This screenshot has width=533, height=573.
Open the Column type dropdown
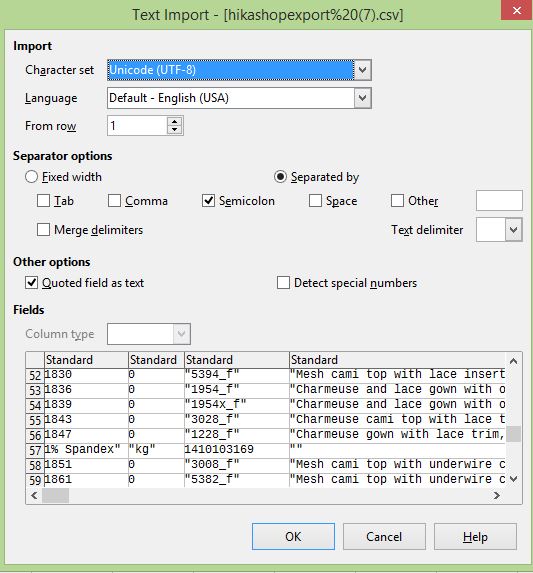182,334
